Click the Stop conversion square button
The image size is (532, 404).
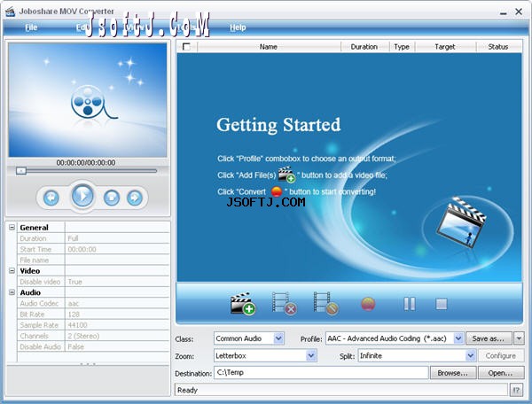442,304
